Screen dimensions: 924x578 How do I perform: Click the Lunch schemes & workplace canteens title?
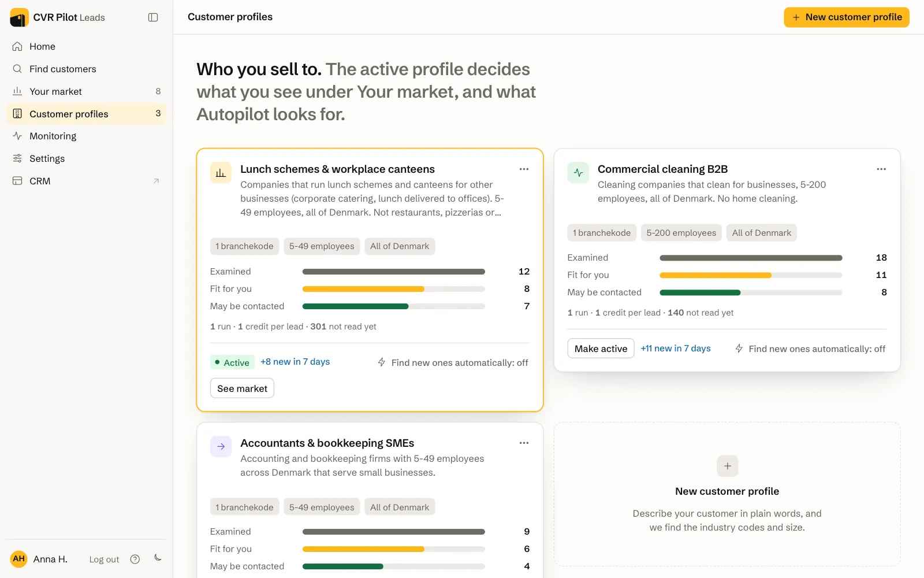(x=337, y=169)
